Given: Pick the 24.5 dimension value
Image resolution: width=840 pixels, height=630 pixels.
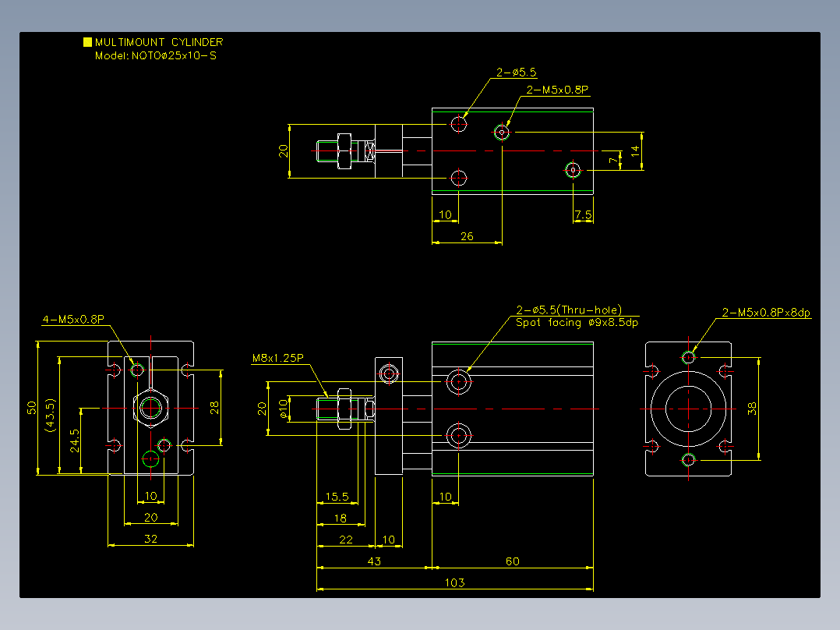Looking at the screenshot, I should 75,441.
